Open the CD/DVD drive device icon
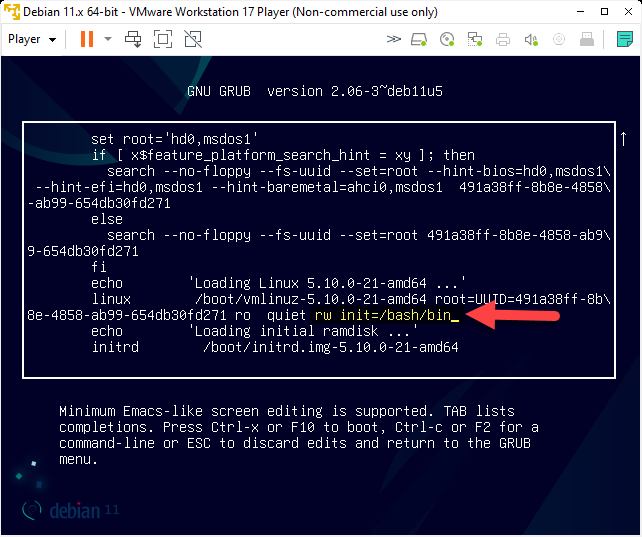 [447, 39]
